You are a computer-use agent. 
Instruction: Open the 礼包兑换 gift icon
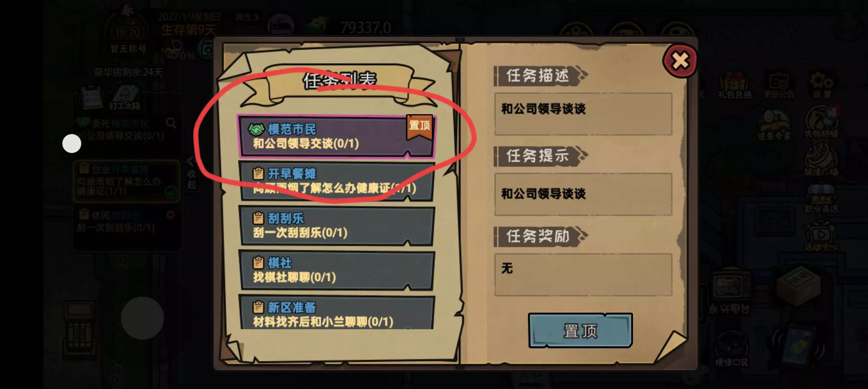(x=734, y=85)
